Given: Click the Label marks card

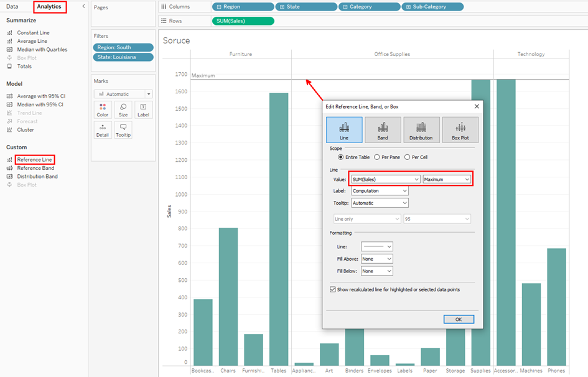Looking at the screenshot, I should coord(143,110).
